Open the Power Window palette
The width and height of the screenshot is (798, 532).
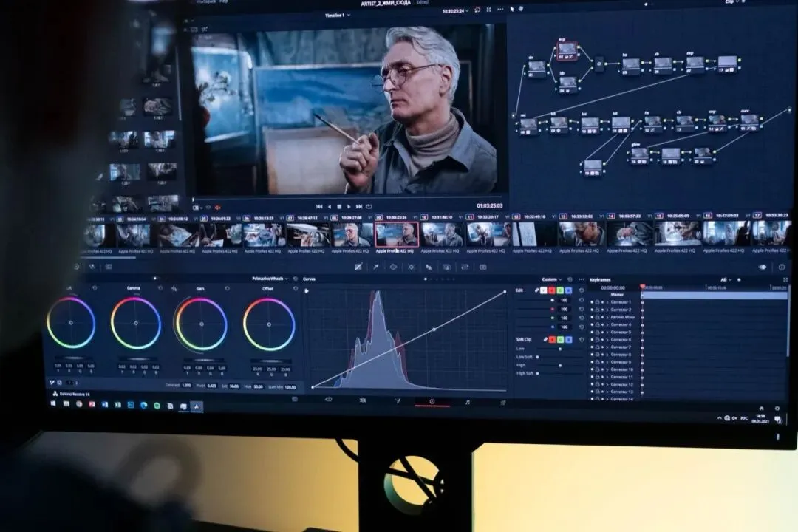pos(393,267)
